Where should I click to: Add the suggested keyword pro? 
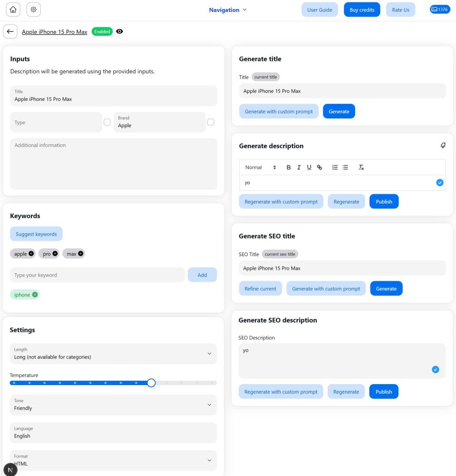click(x=55, y=254)
